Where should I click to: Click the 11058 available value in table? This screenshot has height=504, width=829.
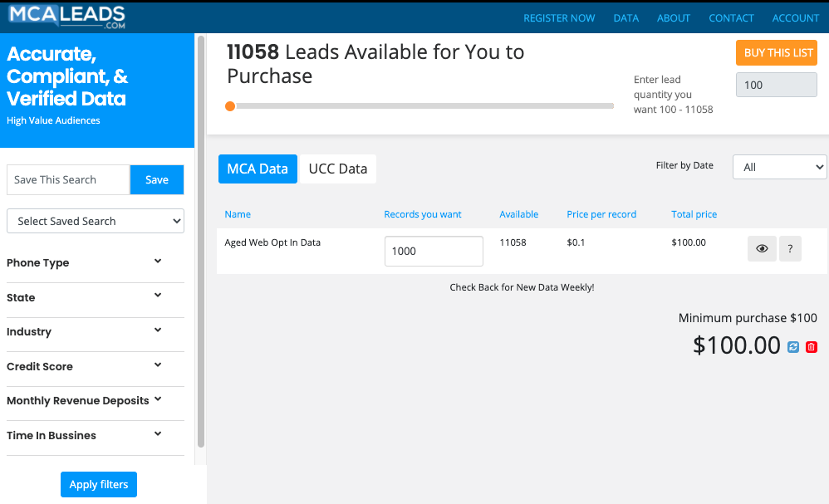[x=513, y=242]
